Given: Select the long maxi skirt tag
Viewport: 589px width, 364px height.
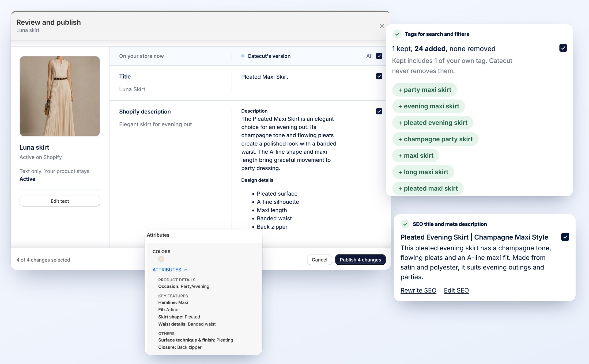Looking at the screenshot, I should click(x=423, y=172).
